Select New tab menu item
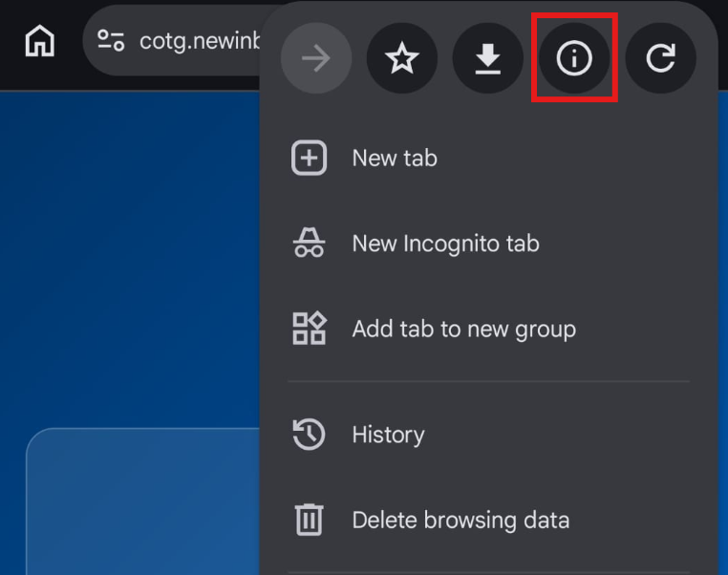The width and height of the screenshot is (728, 575). pyautogui.click(x=489, y=158)
